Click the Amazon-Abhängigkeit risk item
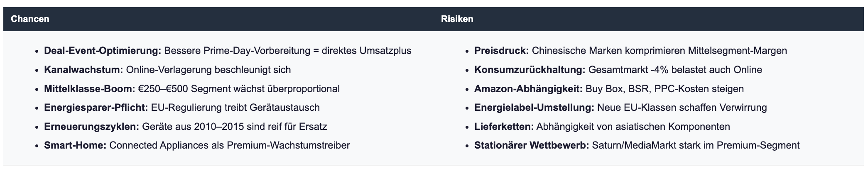The width and height of the screenshot is (868, 171). click(x=528, y=89)
